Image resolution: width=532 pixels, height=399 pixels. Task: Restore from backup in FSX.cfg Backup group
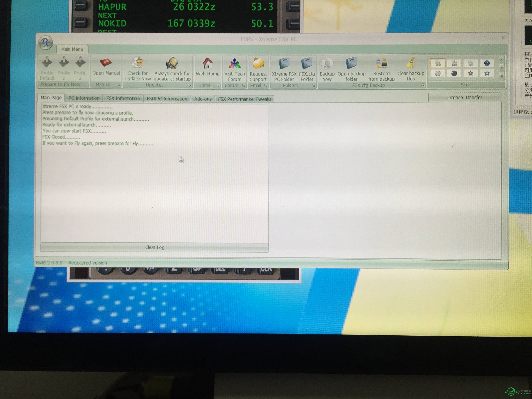[381, 69]
